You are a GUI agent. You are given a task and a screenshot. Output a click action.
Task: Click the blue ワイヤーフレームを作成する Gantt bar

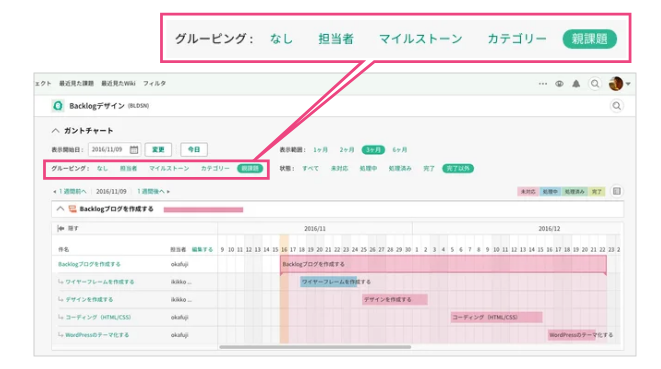[328, 282]
